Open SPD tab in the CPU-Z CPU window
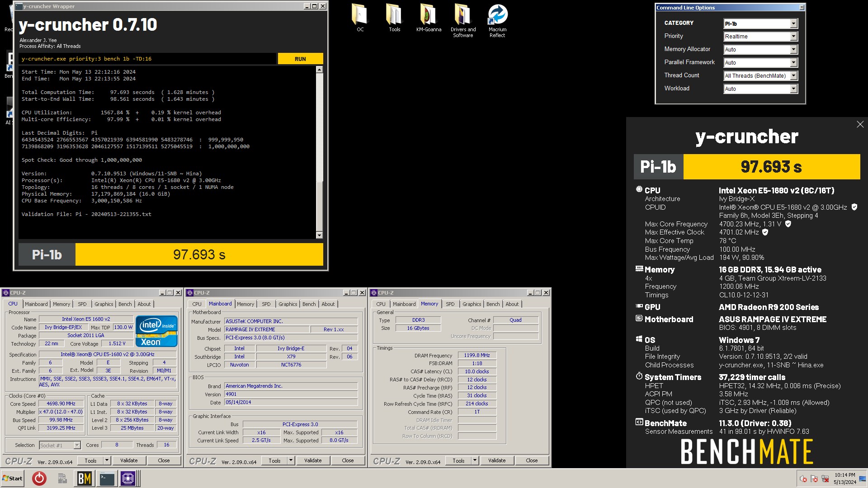 [x=82, y=304]
